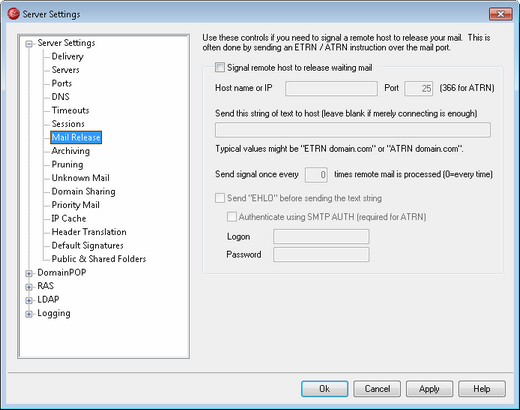The width and height of the screenshot is (520, 410).
Task: Expand the Logging tree node
Action: point(29,314)
